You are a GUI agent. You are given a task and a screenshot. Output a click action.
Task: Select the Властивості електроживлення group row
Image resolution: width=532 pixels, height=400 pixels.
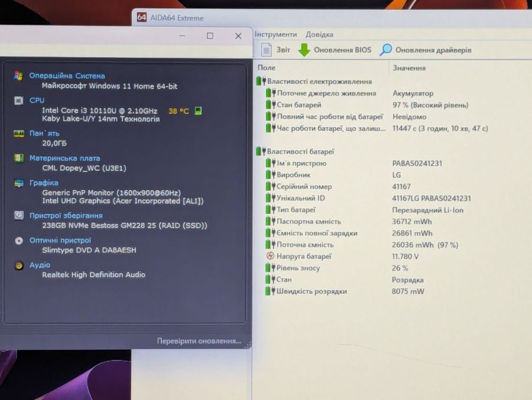pos(314,82)
